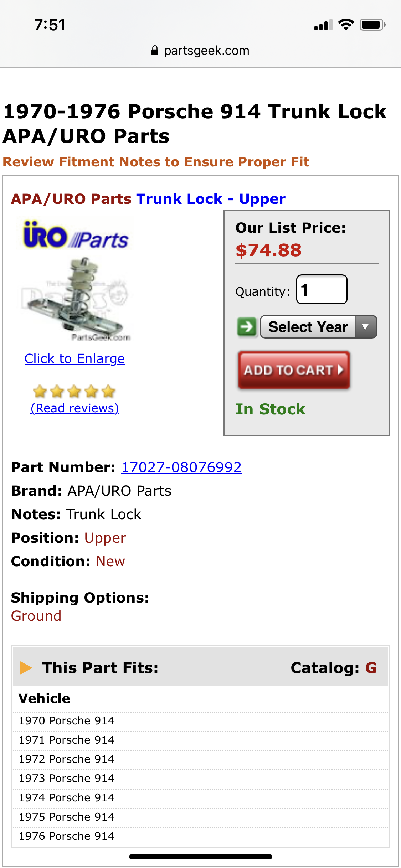Click the Trunk Lock - Upper title link

pyautogui.click(x=211, y=199)
